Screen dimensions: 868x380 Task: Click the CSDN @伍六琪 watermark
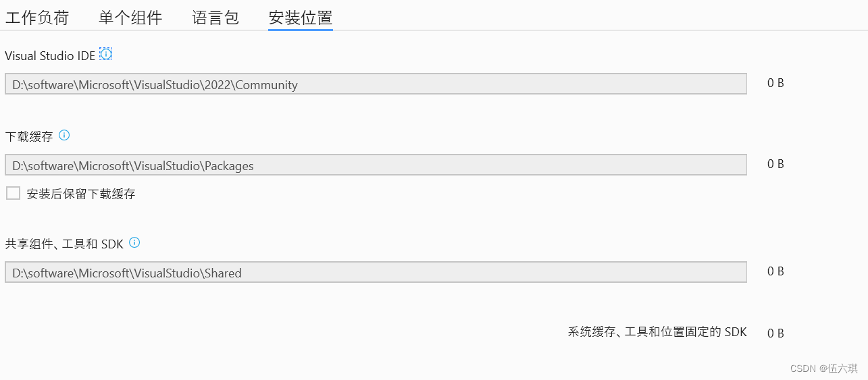[824, 369]
